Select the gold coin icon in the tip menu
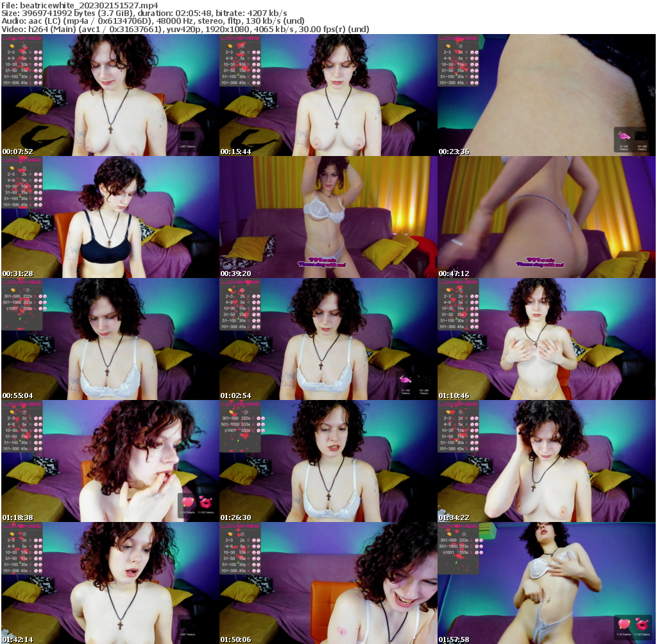The height and width of the screenshot is (644, 657). click(12, 46)
